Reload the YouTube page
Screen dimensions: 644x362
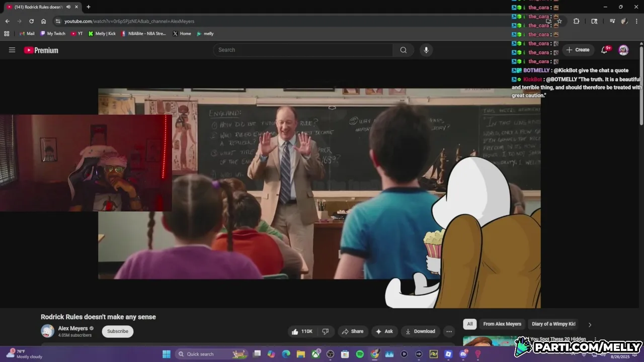coord(31,21)
